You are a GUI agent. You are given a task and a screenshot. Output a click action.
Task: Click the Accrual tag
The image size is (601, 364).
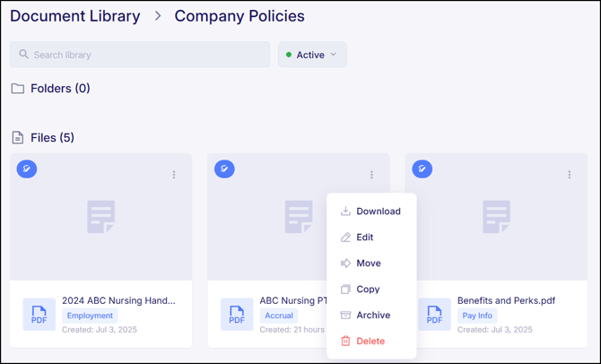279,316
